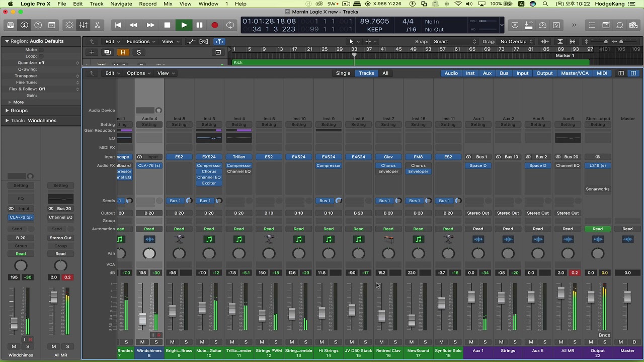644x362 pixels.
Task: Open the Record menu
Action: (148, 4)
